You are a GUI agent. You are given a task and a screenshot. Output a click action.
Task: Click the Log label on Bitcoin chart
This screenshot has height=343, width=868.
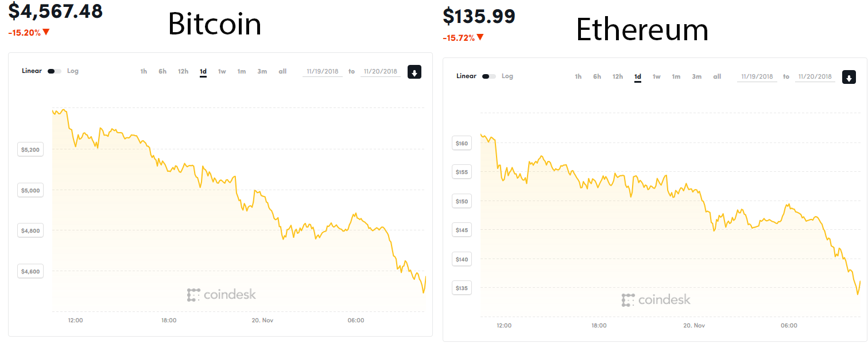pos(73,71)
